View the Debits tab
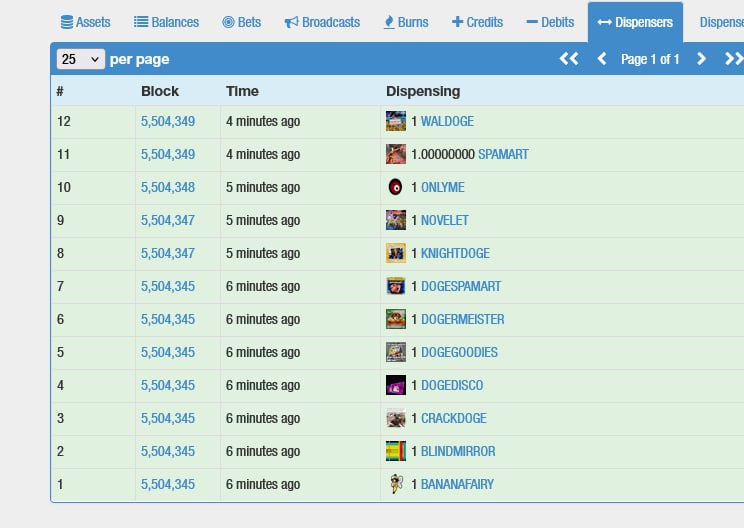744x528 pixels. tap(550, 22)
